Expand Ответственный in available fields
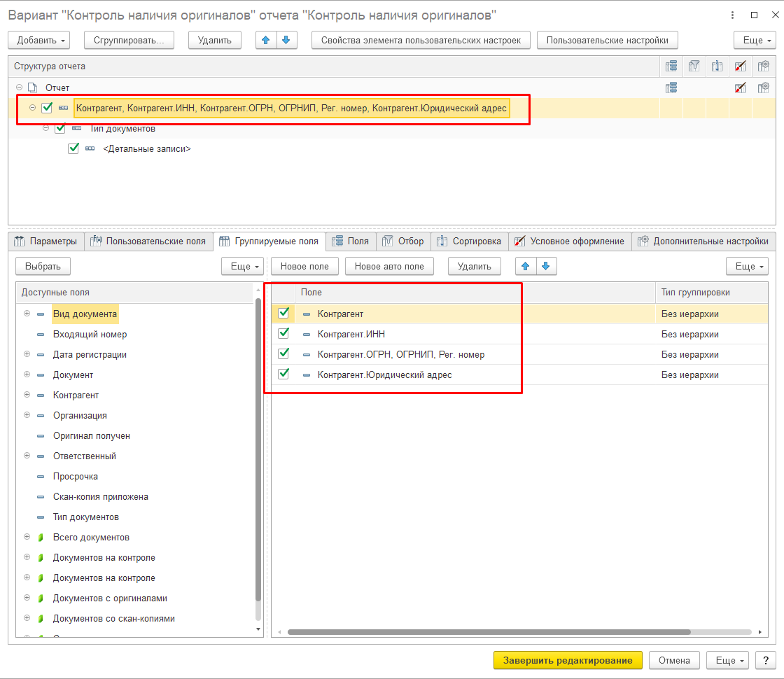The width and height of the screenshot is (784, 679). 27,456
